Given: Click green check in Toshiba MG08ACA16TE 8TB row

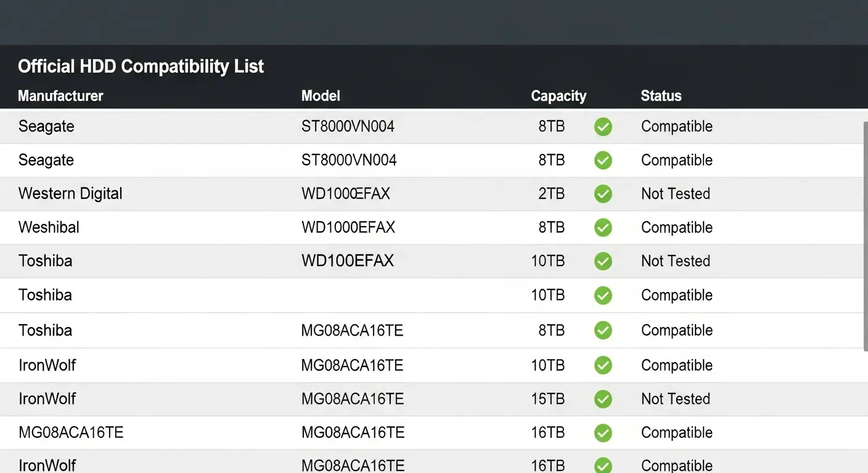Looking at the screenshot, I should pyautogui.click(x=603, y=331).
